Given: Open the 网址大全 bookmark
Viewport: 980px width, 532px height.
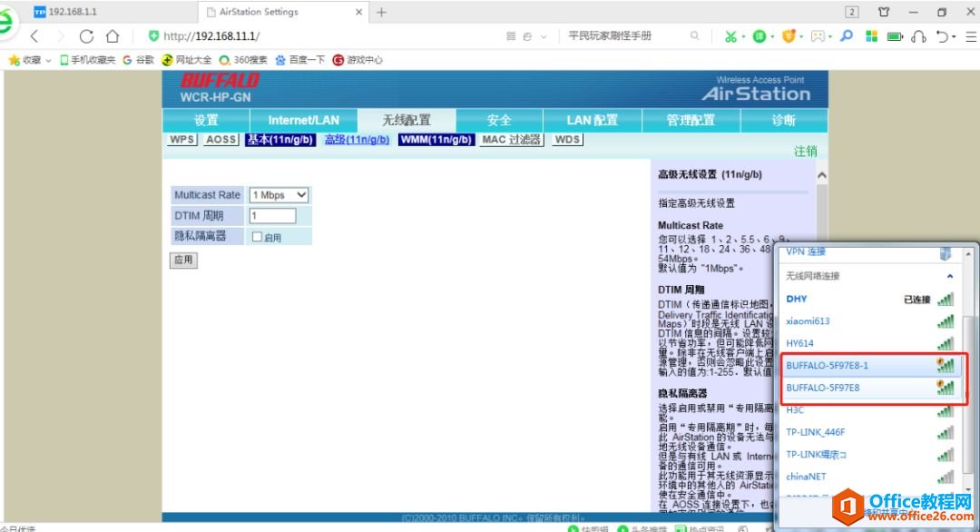Looking at the screenshot, I should point(186,60).
